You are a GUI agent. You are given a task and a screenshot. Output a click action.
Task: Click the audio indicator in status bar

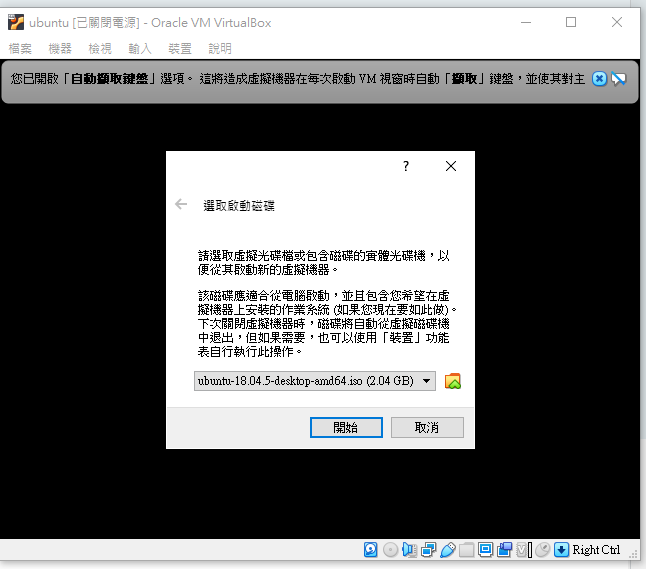[409, 550]
